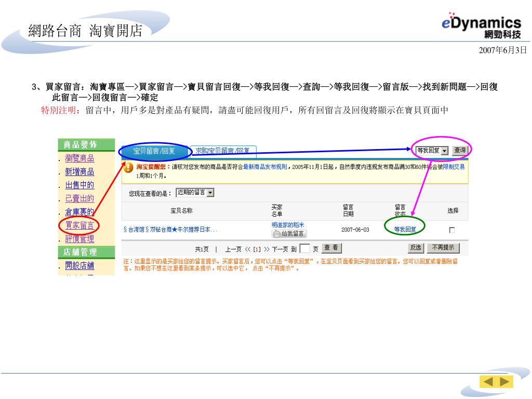Open the 限制交易 link
Image resolution: width=532 pixels, height=399 pixels.
454,167
